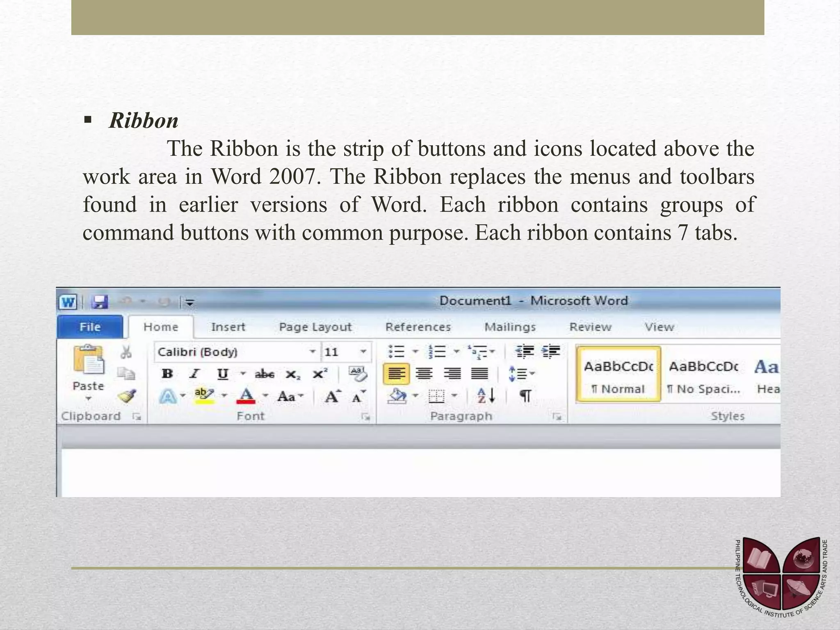This screenshot has width=840, height=630.
Task: Switch to the Insert tab
Action: pos(228,327)
